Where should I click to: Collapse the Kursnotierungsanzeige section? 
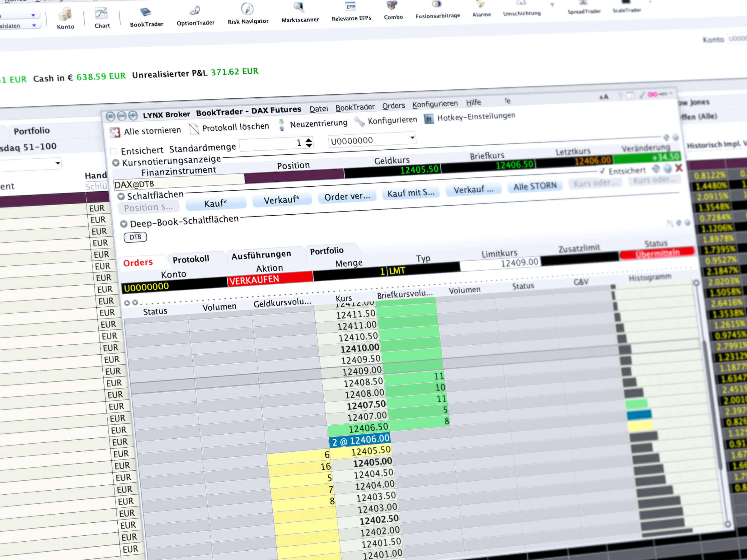(116, 163)
